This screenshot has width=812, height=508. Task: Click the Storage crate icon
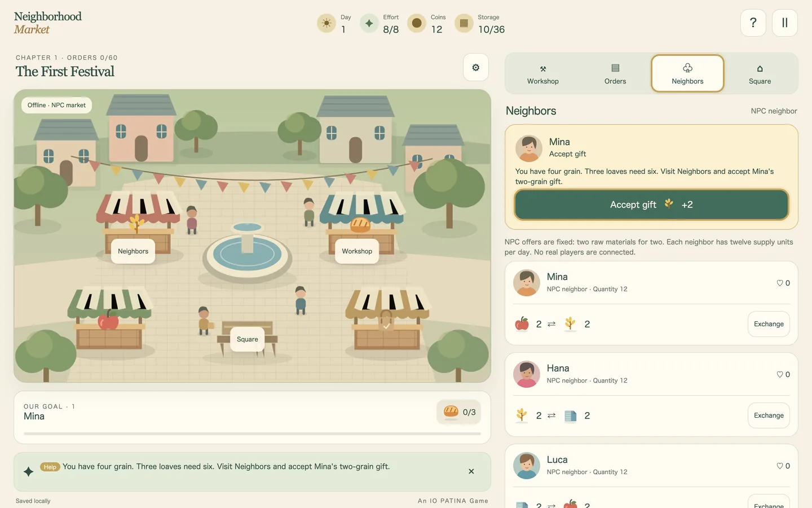(464, 23)
